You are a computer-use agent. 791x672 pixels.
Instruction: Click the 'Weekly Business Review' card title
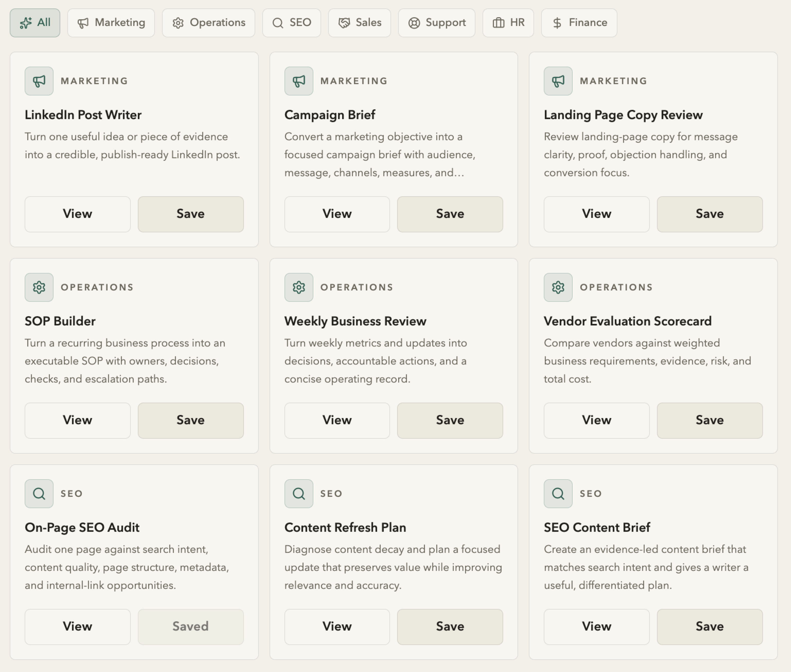click(355, 321)
